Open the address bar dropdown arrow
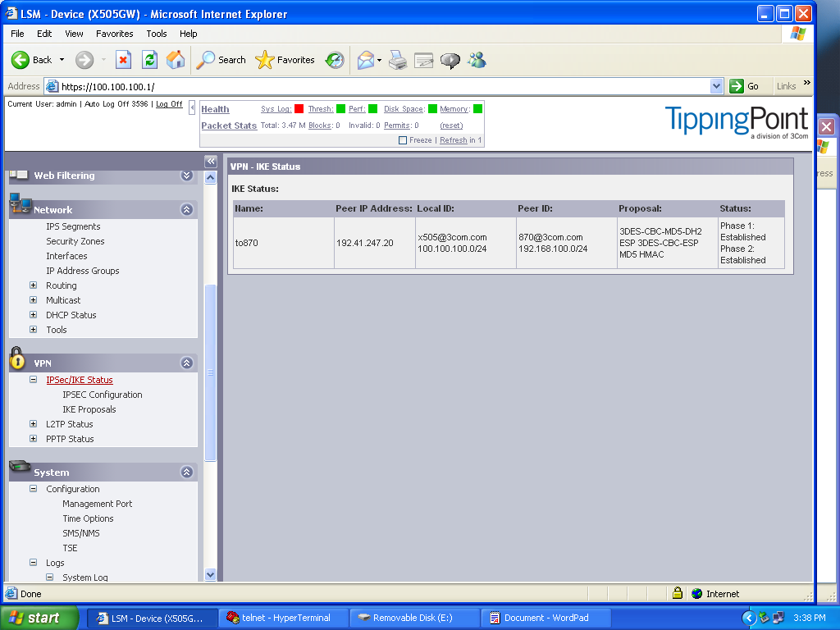The image size is (840, 630). [716, 86]
